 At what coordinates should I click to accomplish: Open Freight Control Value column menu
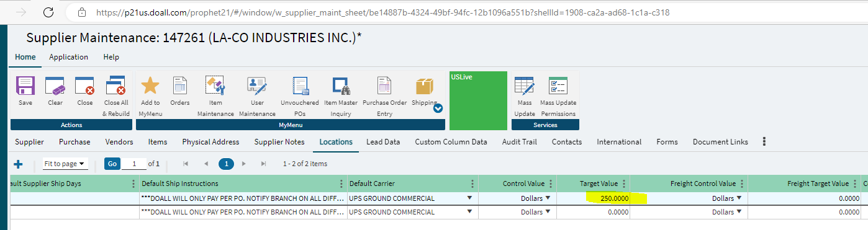point(741,184)
